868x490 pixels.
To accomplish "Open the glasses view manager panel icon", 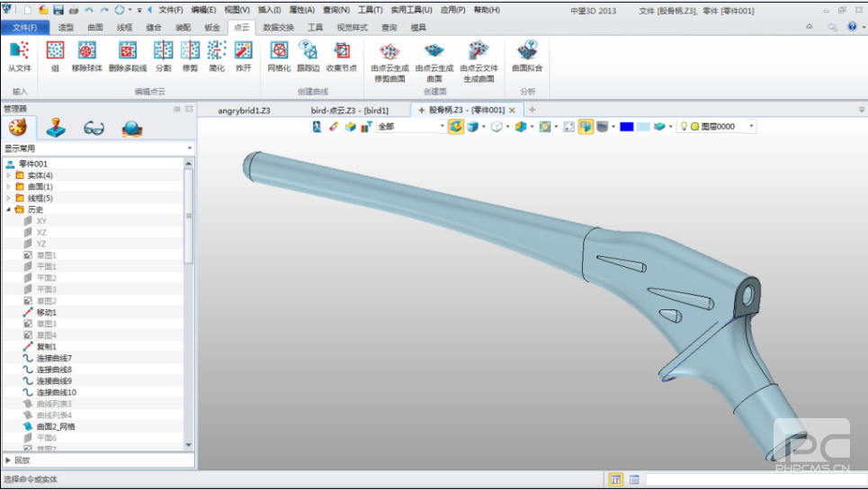I will coord(94,128).
